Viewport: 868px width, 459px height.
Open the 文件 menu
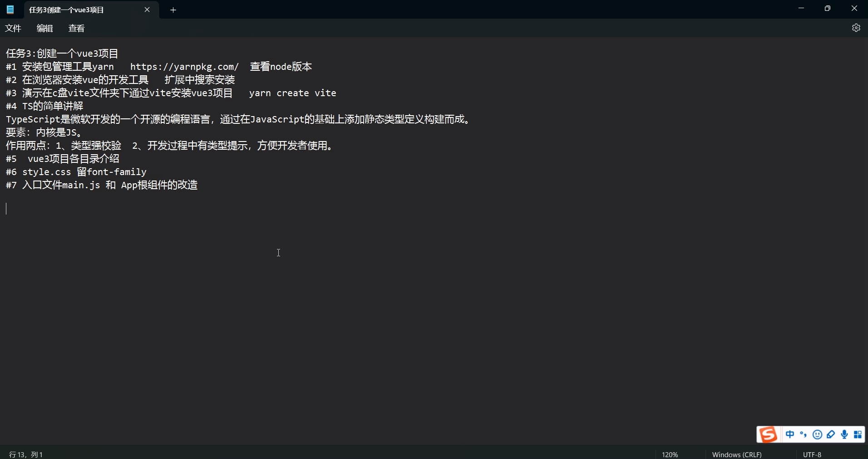click(13, 28)
